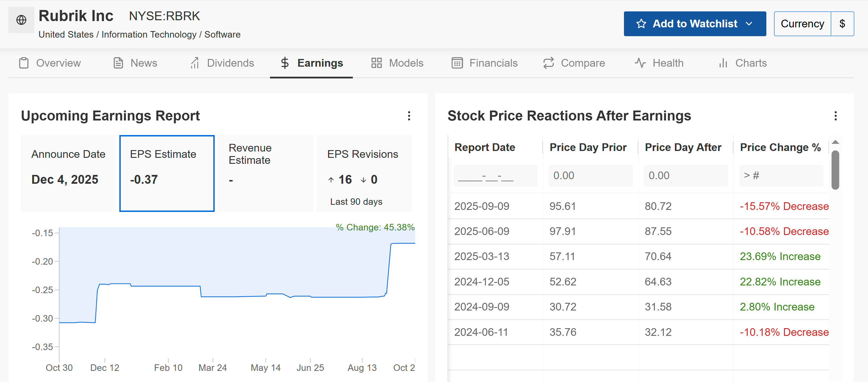The image size is (868, 382).
Task: Select the EPS Estimate card
Action: click(x=167, y=173)
